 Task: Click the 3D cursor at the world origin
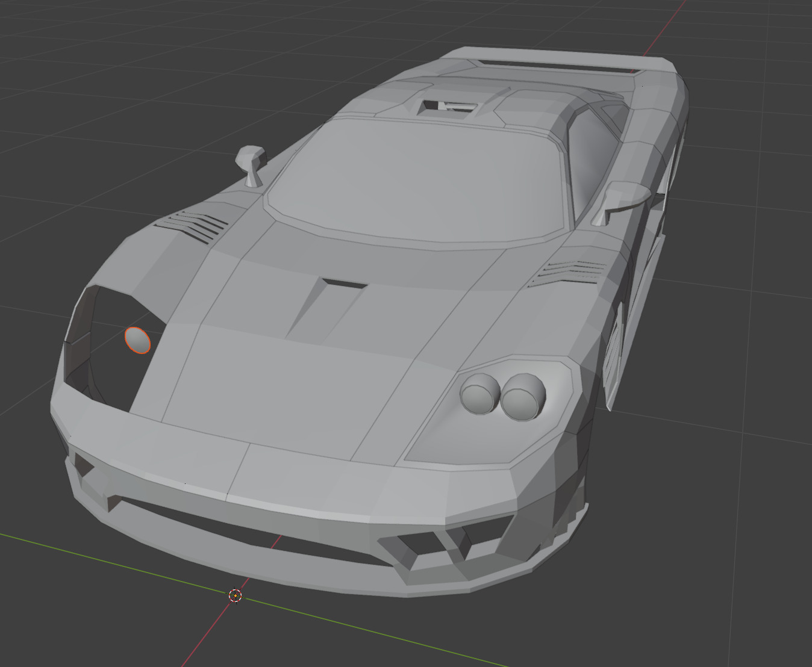coord(236,595)
